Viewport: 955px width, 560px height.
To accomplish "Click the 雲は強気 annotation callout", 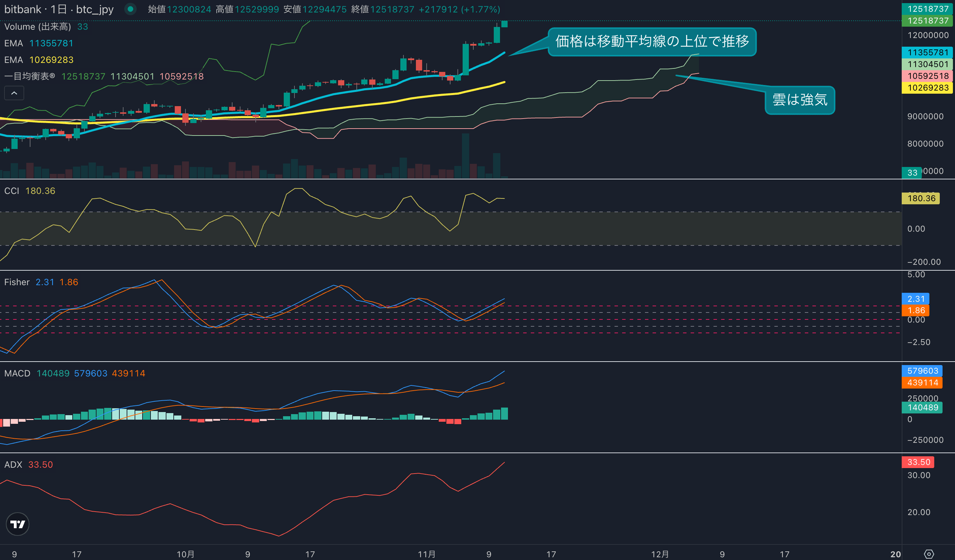I will pos(800,100).
